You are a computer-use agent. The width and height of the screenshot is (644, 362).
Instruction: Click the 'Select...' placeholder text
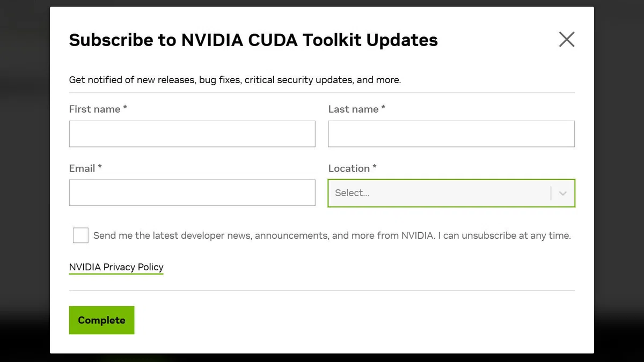352,193
